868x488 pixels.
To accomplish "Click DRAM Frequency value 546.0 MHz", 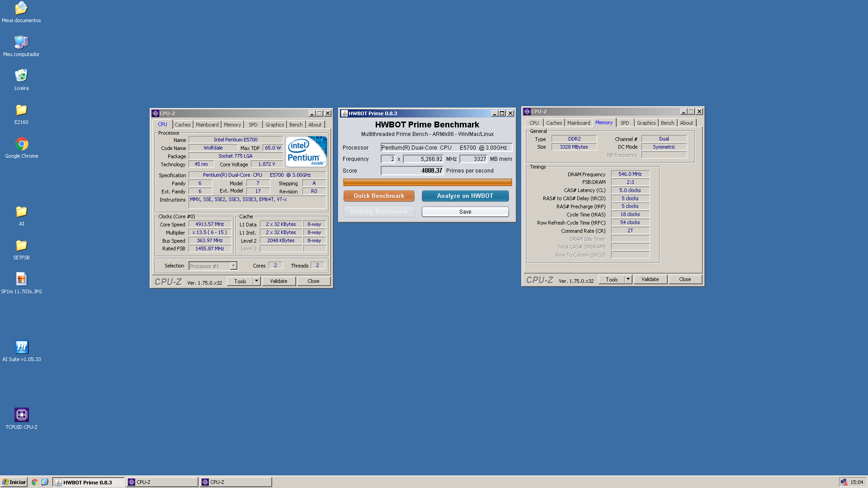I will (x=630, y=174).
